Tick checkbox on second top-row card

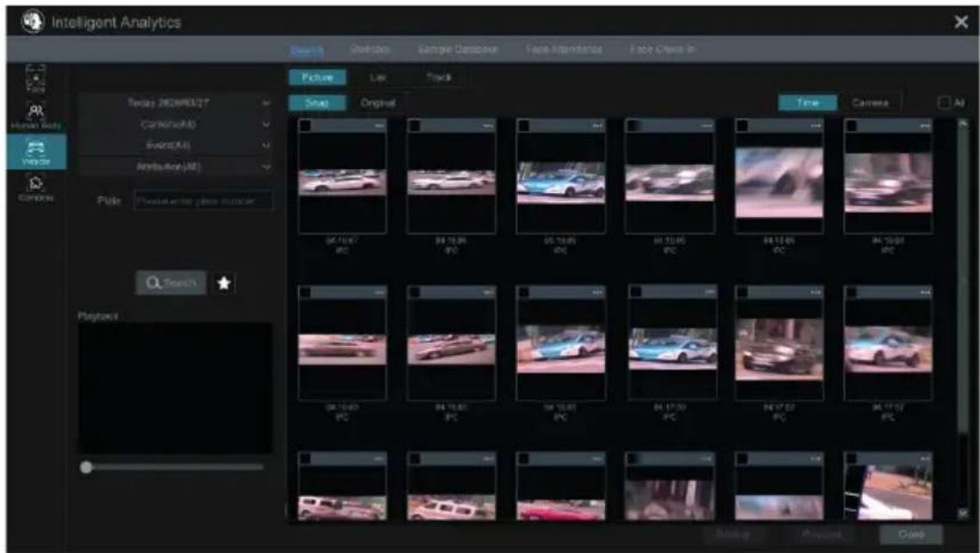pos(414,127)
